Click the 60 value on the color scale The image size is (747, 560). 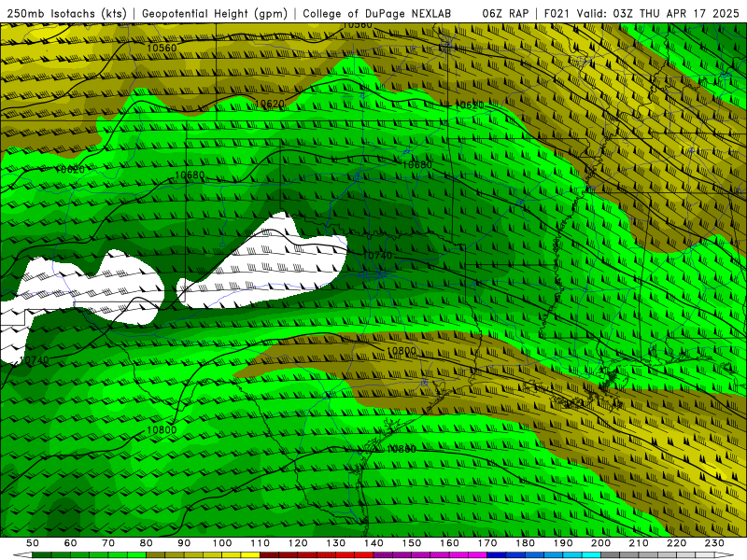[71, 543]
